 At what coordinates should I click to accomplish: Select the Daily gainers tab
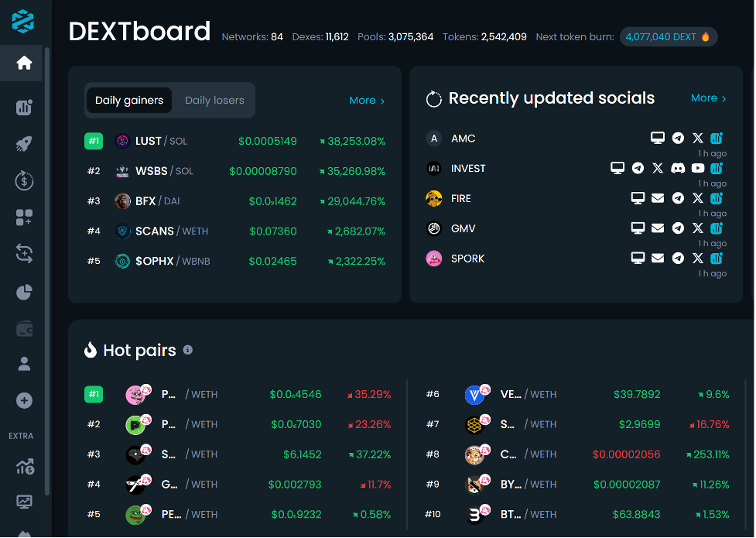[129, 100]
